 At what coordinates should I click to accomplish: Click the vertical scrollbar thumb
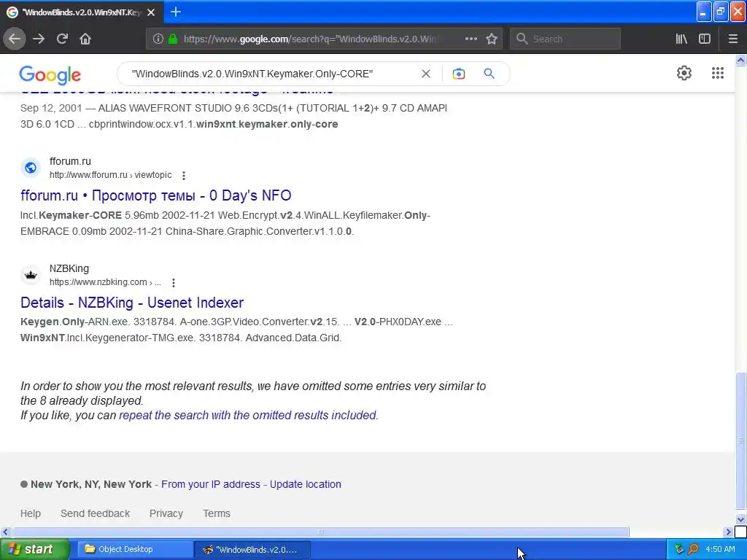point(741,440)
